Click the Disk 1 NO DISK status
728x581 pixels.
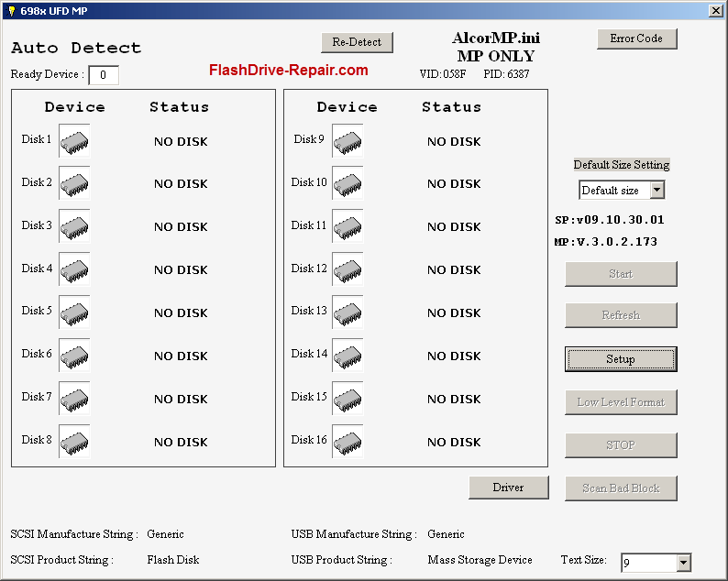point(181,141)
